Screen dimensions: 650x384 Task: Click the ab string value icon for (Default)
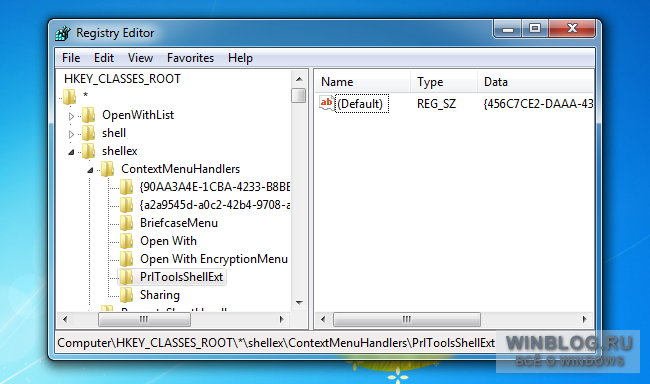(326, 103)
